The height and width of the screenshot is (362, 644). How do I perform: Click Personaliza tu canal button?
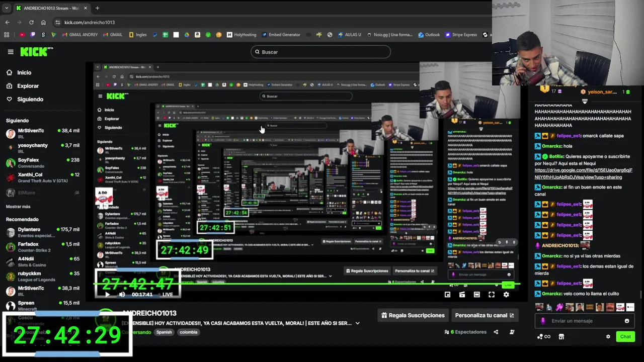pos(485,315)
